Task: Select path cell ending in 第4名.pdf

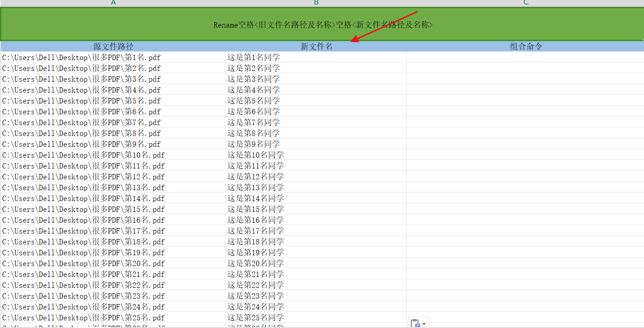Action: point(113,90)
